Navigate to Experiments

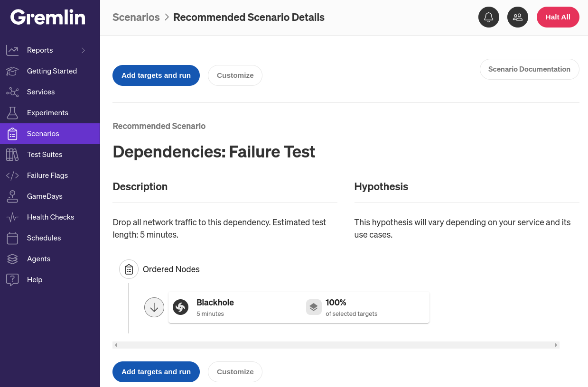coord(50,113)
